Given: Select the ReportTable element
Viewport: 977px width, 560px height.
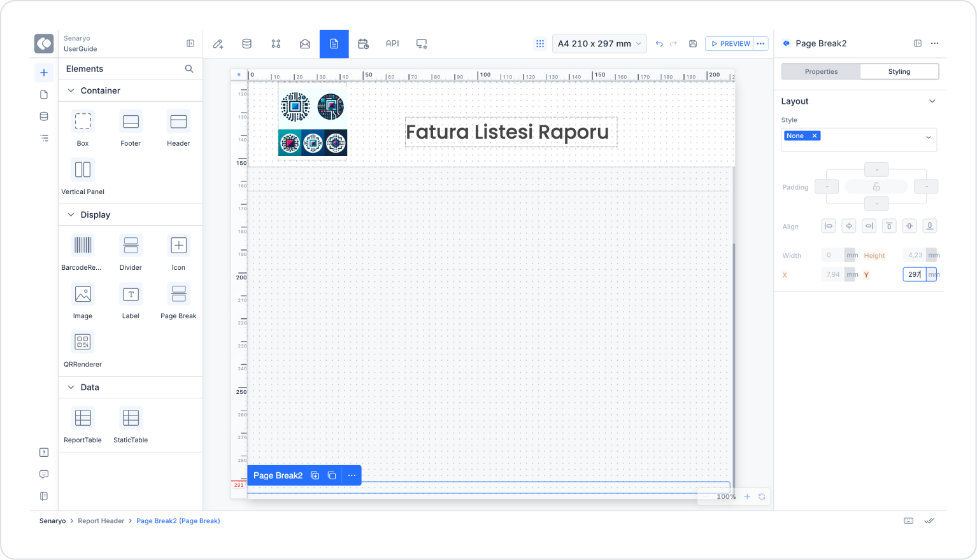Looking at the screenshot, I should pos(83,424).
